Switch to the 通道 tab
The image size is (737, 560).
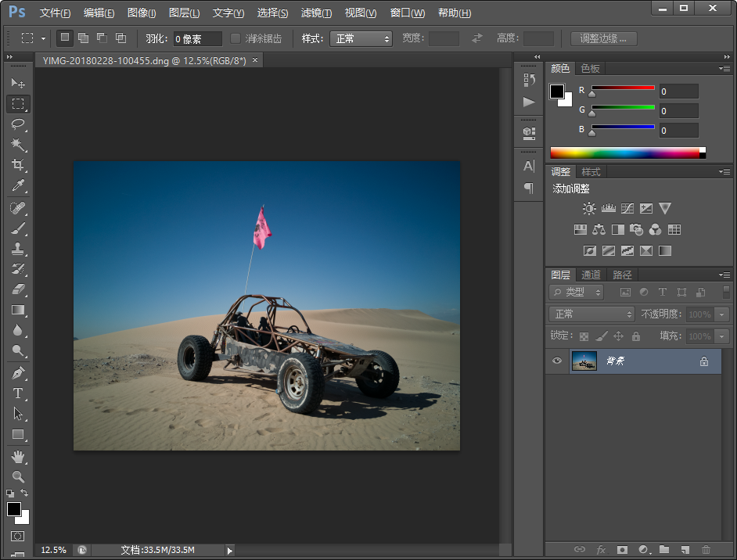tap(590, 275)
